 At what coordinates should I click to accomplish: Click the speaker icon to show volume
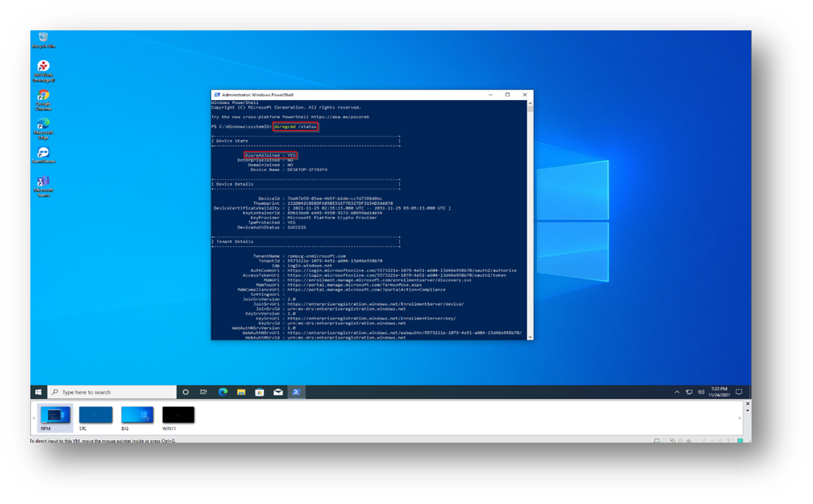[701, 392]
